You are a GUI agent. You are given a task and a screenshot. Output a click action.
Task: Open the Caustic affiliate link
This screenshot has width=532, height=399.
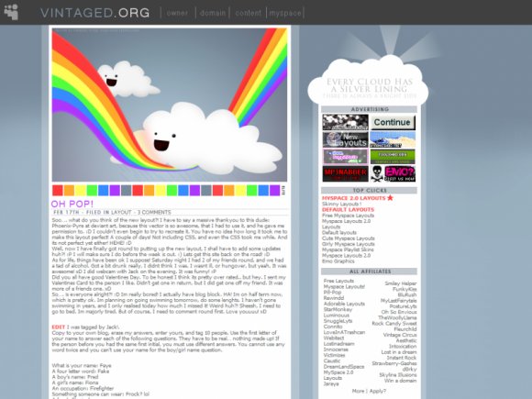tap(332, 361)
